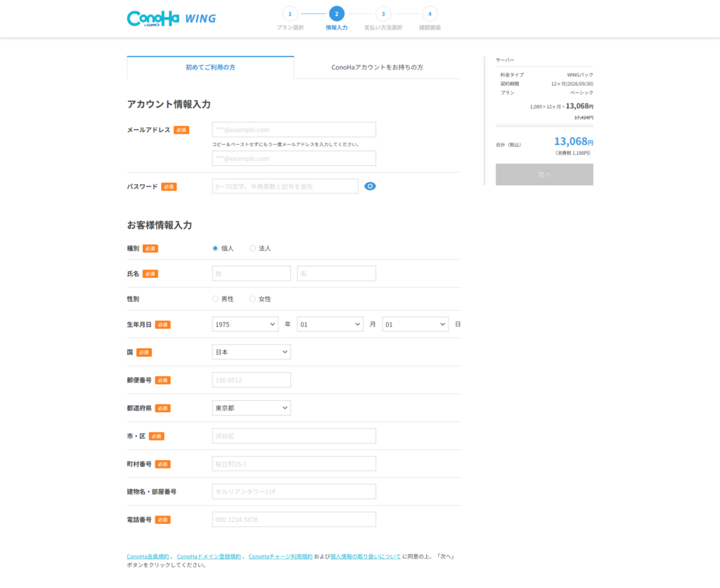Select the 個人 customer type
This screenshot has width=720, height=588.
click(x=215, y=248)
